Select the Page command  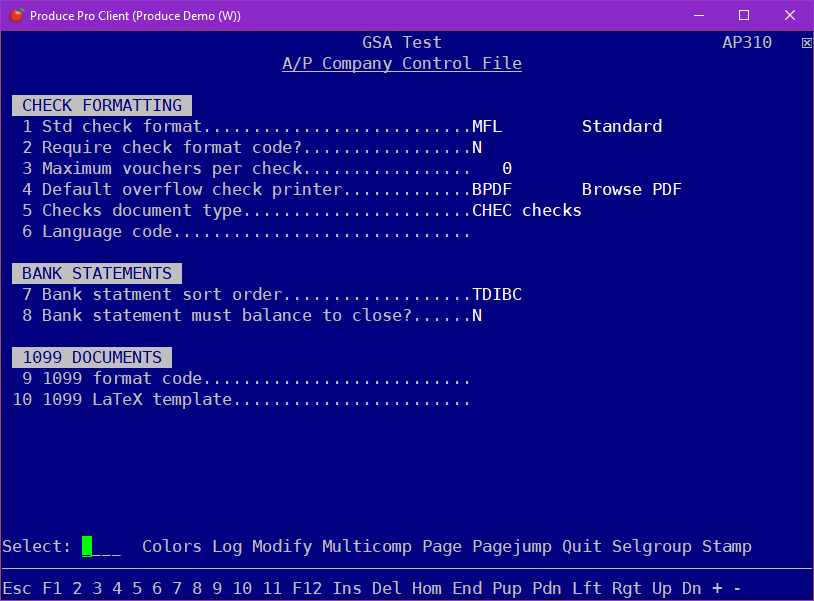click(x=442, y=547)
